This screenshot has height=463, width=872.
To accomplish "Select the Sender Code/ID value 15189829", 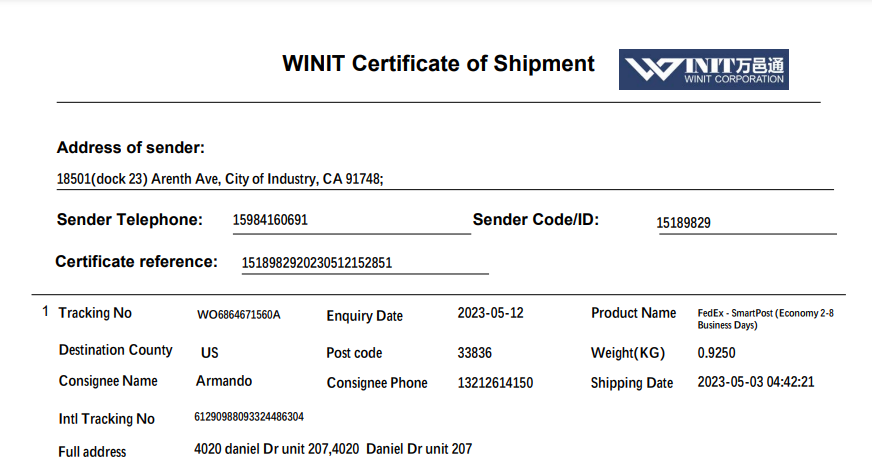I will [683, 223].
